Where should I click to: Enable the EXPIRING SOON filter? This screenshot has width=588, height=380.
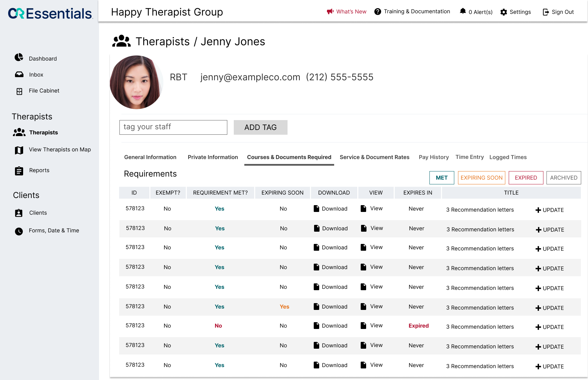pos(481,178)
